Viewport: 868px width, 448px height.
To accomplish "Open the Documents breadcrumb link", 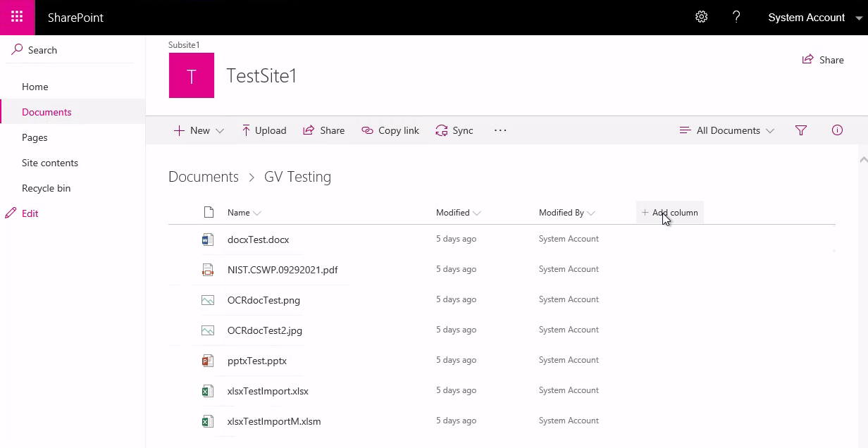I will (203, 177).
